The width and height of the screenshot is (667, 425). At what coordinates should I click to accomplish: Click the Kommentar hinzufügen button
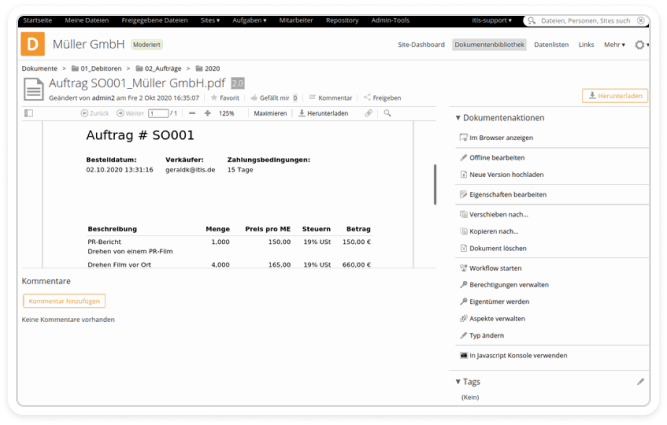(x=64, y=300)
